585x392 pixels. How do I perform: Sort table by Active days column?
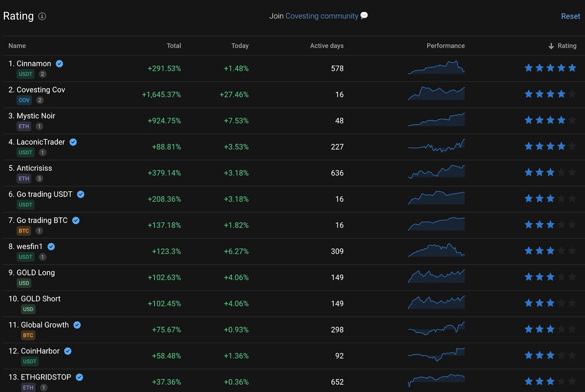[327, 46]
